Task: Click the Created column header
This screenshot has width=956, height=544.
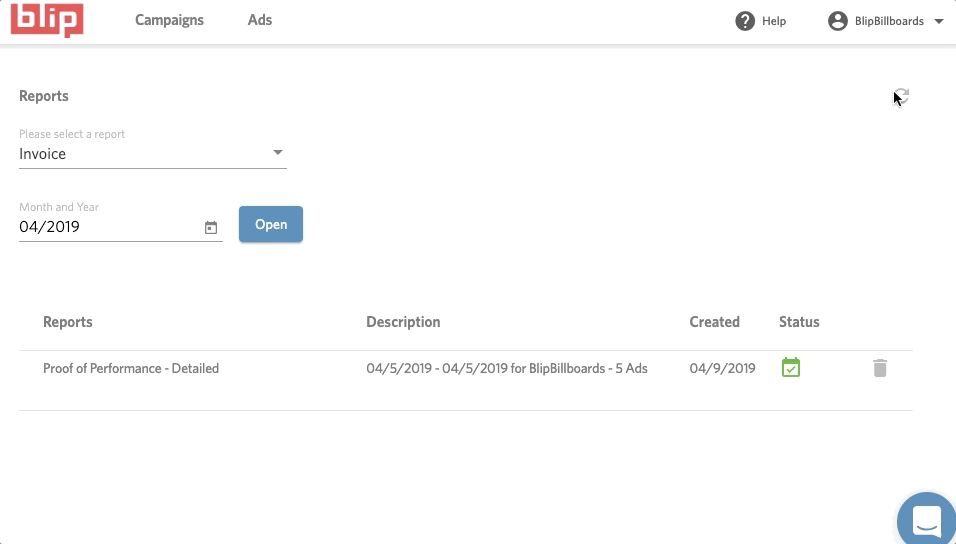Action: (x=715, y=322)
